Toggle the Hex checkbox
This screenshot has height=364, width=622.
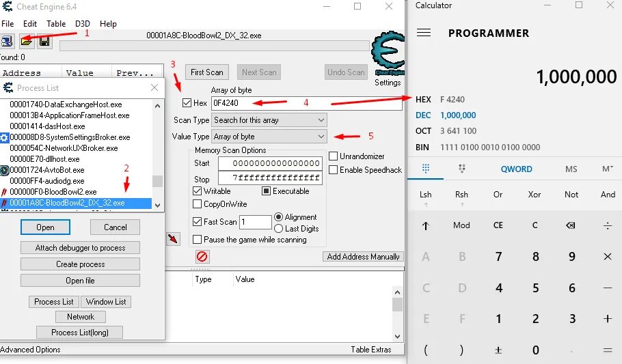click(x=187, y=103)
